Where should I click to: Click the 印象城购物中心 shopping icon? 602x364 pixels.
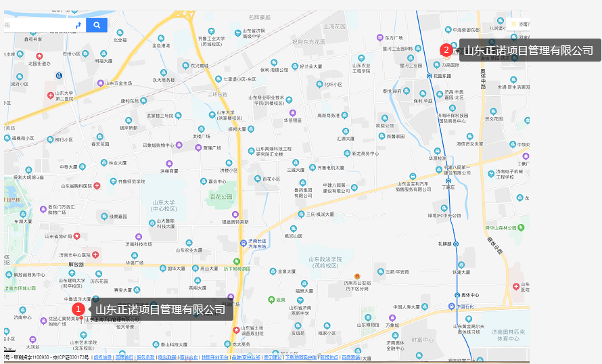click(x=179, y=145)
